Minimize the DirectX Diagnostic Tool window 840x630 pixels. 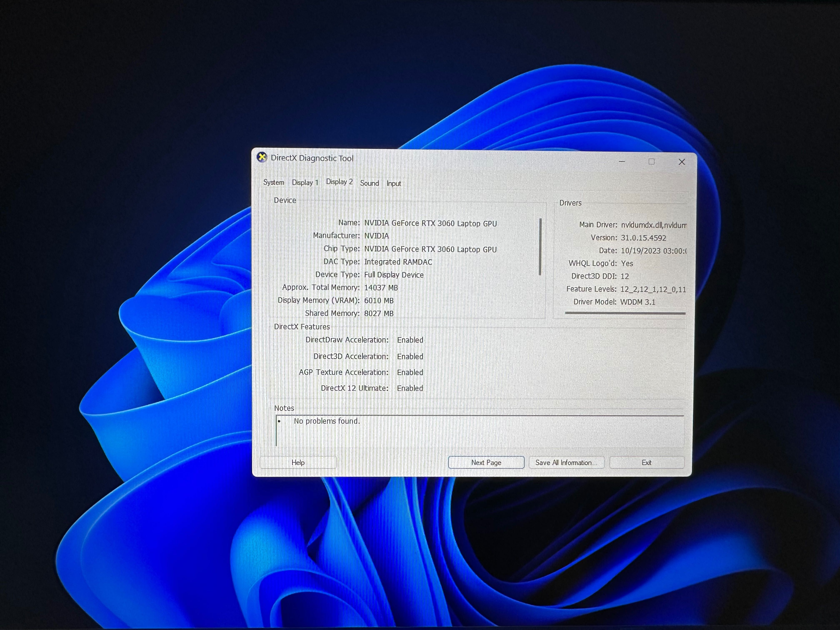(x=622, y=161)
